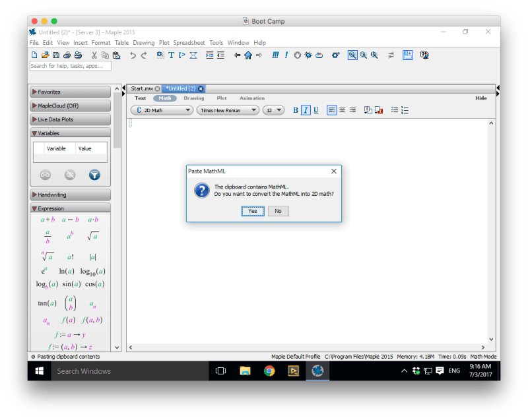Viewport: 528px width, 420px height.
Task: Click the variable filter funnel icon
Action: tap(94, 175)
